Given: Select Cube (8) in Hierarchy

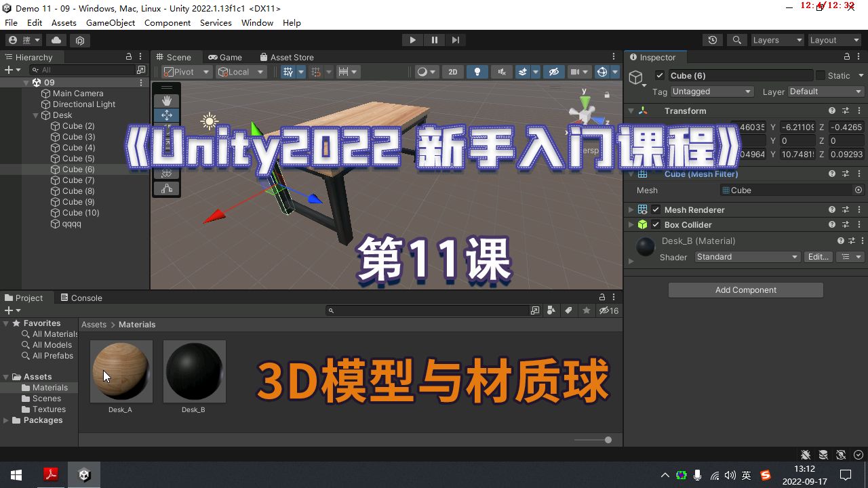Looking at the screenshot, I should point(79,191).
